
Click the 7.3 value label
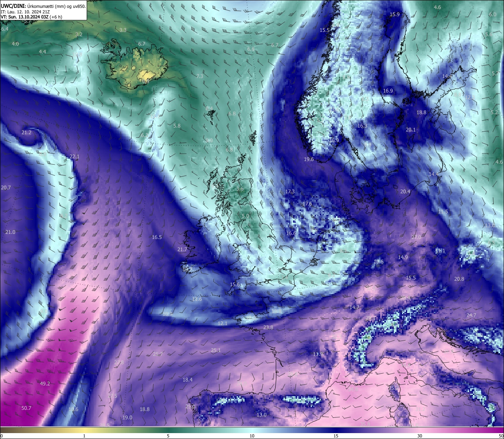pos(200,76)
